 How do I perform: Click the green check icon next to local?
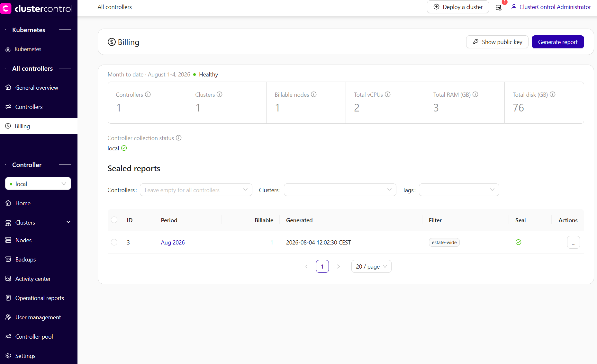[124, 148]
